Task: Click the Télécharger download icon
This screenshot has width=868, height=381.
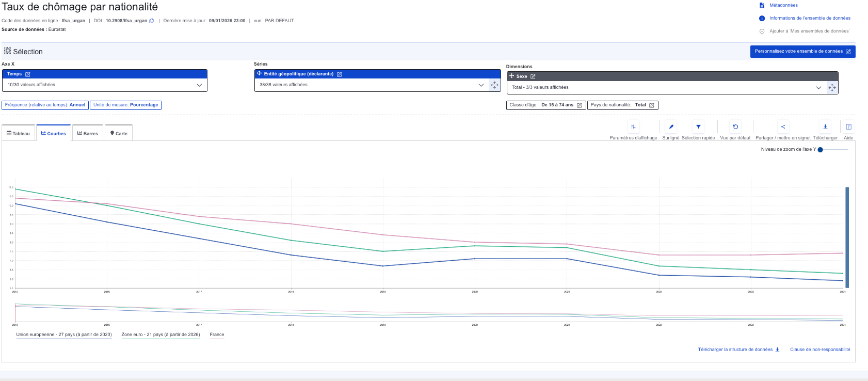Action: pyautogui.click(x=825, y=127)
